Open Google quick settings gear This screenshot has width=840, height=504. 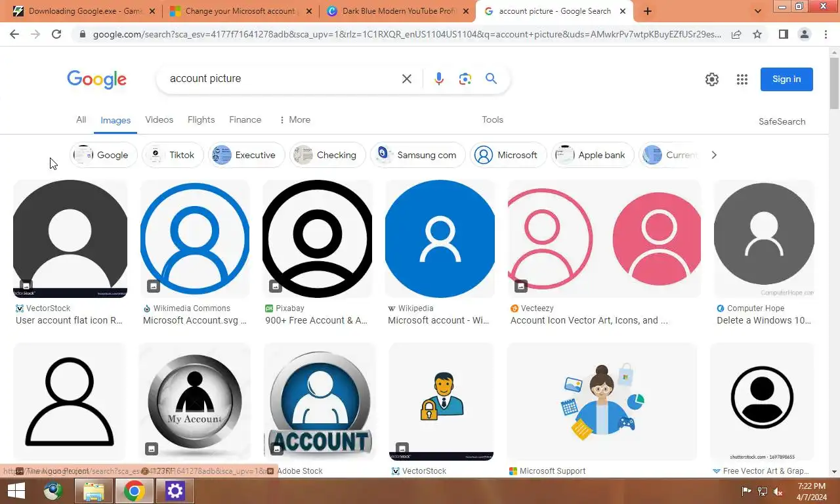pyautogui.click(x=712, y=79)
